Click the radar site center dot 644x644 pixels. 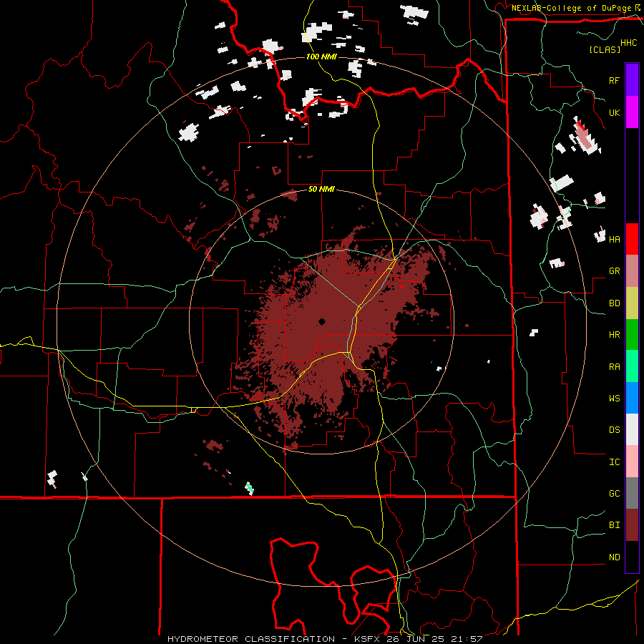(321, 321)
